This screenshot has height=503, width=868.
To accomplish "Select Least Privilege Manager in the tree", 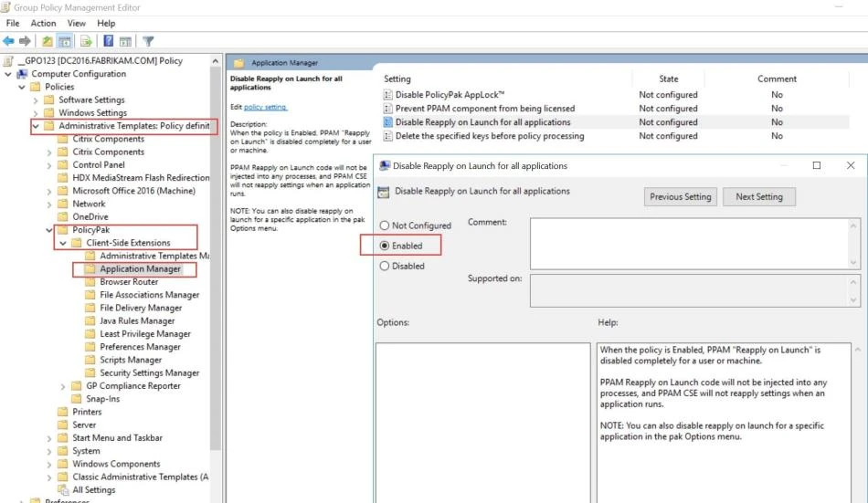I will click(144, 334).
